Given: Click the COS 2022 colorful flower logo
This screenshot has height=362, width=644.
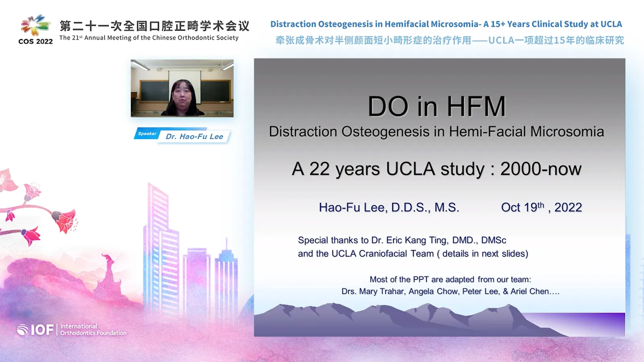Looking at the screenshot, I should coord(35,25).
